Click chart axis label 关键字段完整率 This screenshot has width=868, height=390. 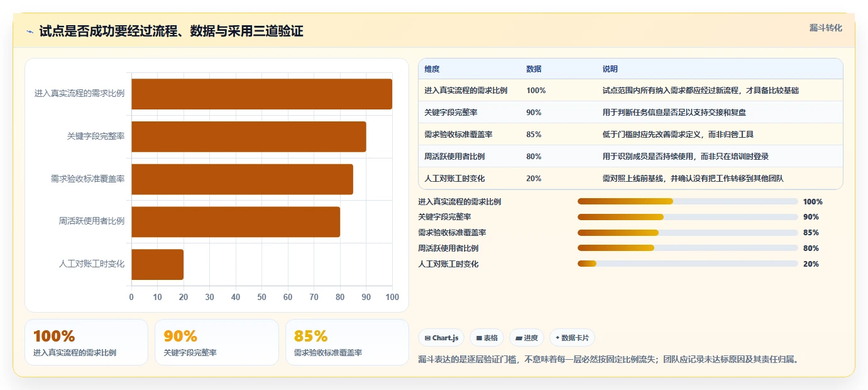coord(96,136)
